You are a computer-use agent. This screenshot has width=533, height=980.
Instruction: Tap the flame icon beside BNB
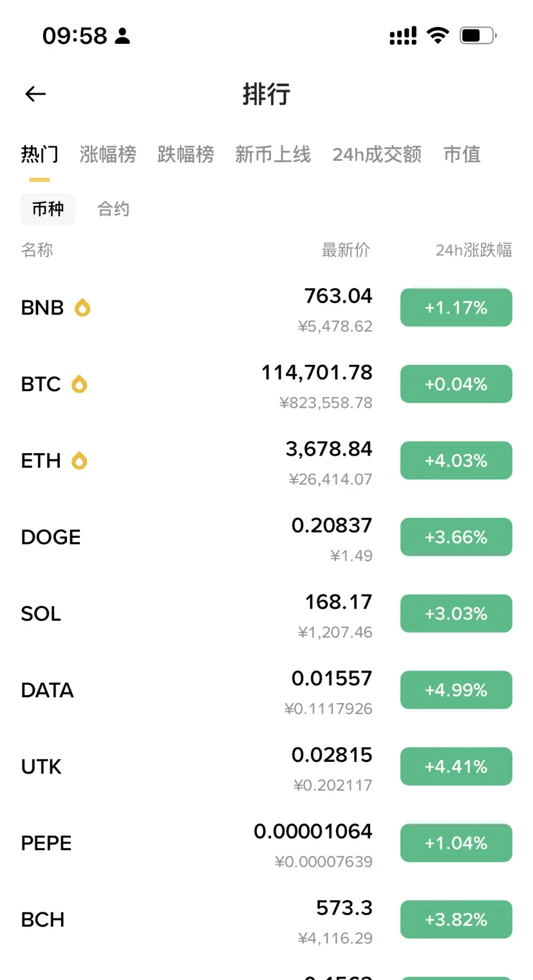tap(82, 308)
